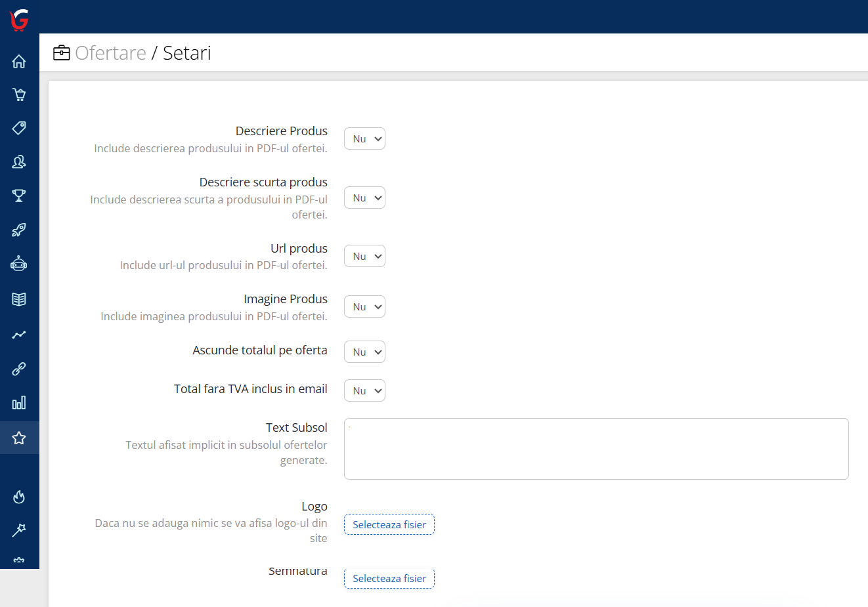Click the Text Subsol label
Screen dimensions: 868x607
(x=297, y=427)
